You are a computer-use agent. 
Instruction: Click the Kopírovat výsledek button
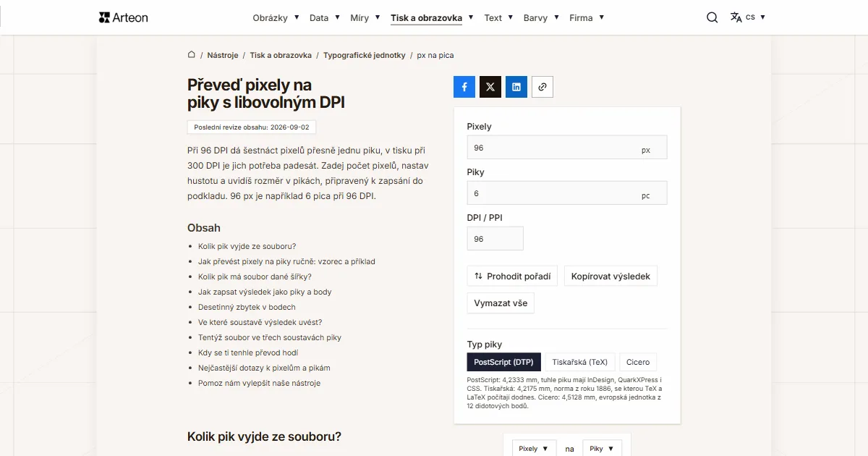pyautogui.click(x=610, y=276)
